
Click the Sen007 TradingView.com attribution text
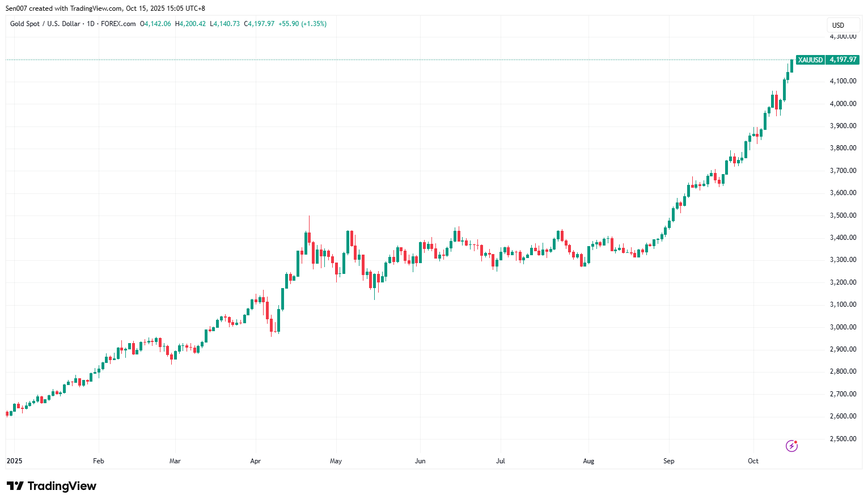[105, 9]
